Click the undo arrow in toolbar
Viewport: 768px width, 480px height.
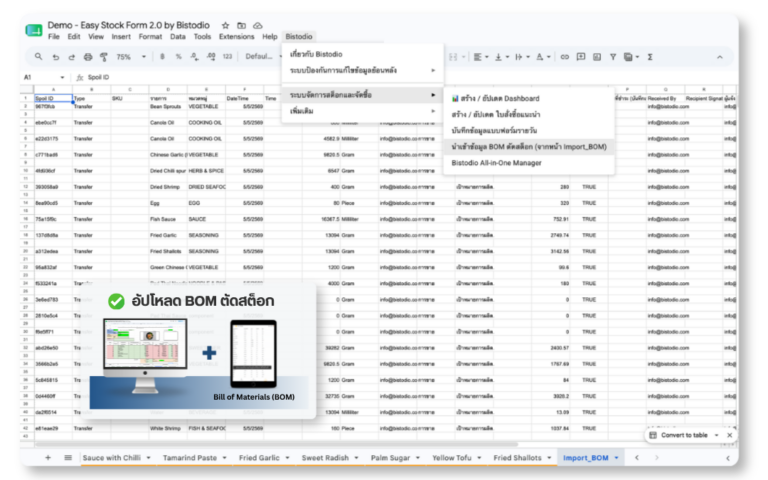pos(55,57)
